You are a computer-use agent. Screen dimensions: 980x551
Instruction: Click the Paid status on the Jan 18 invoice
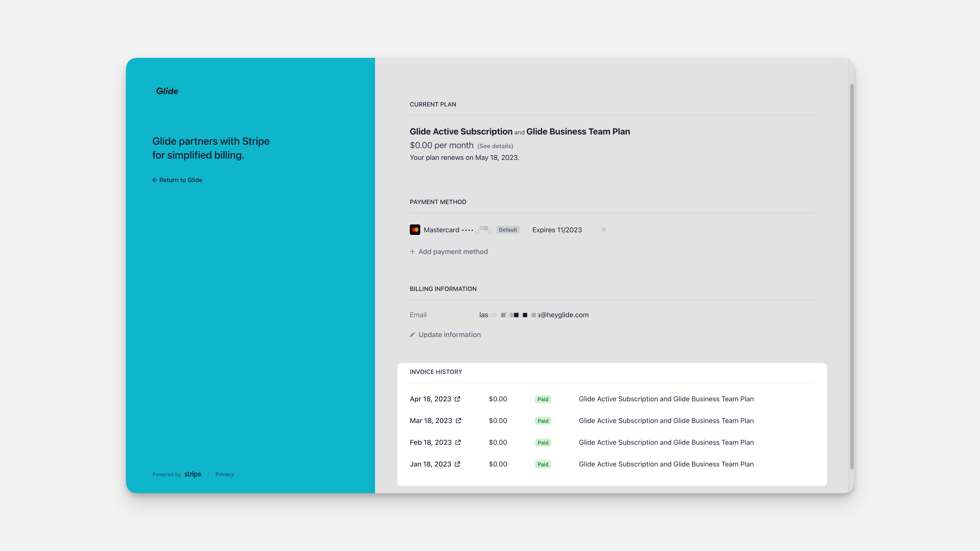543,464
